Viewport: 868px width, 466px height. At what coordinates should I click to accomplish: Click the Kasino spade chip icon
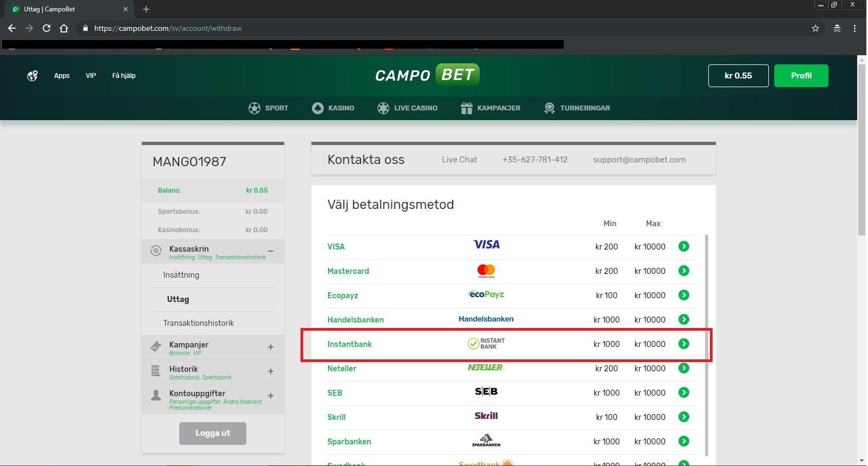tap(318, 108)
